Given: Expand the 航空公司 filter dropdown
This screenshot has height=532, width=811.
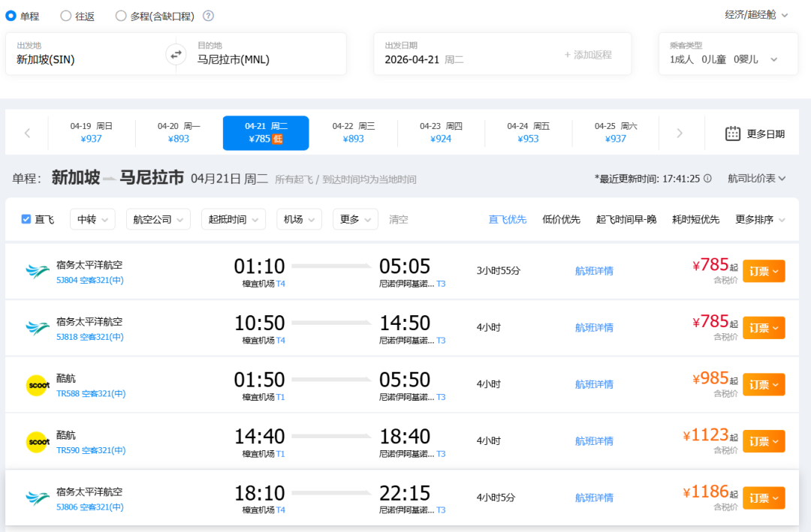Looking at the screenshot, I should 158,219.
